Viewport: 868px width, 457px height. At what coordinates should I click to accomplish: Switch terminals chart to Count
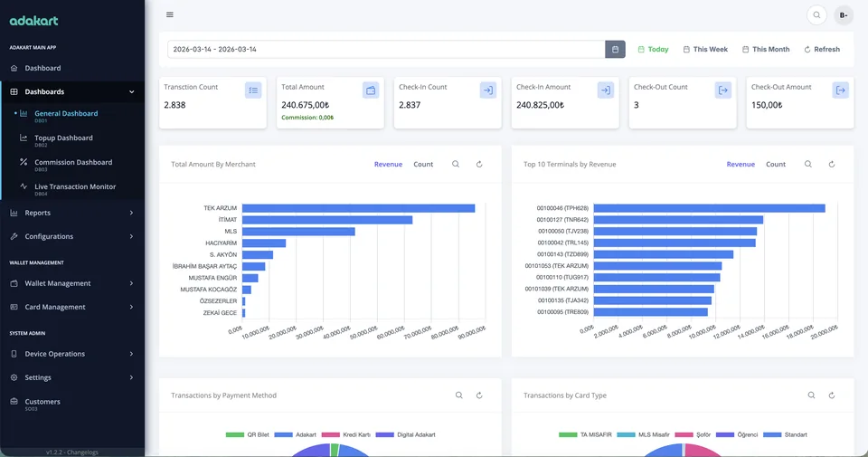point(776,165)
